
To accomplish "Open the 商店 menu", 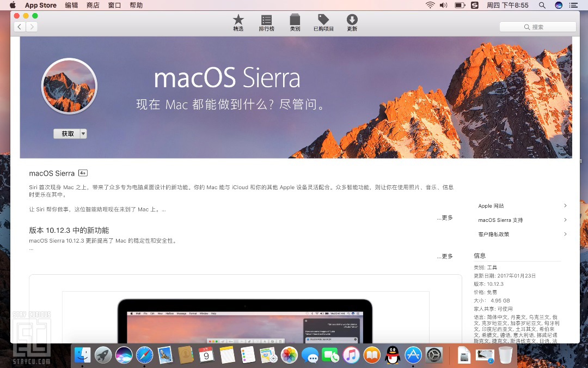I will click(x=93, y=5).
